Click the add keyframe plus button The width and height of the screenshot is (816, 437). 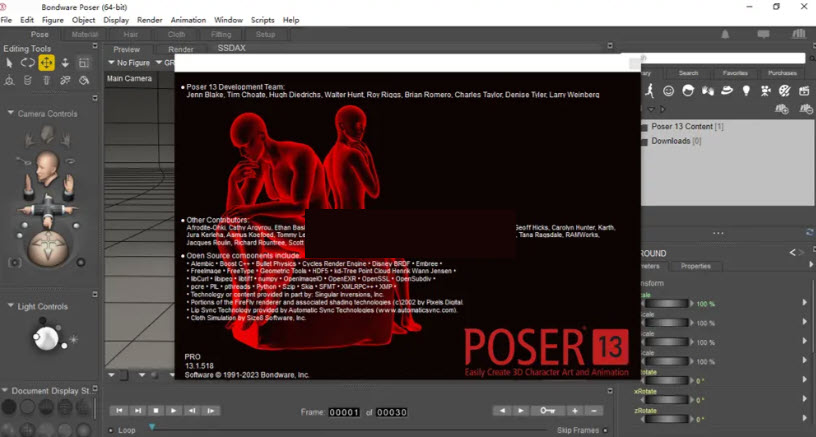(x=575, y=410)
